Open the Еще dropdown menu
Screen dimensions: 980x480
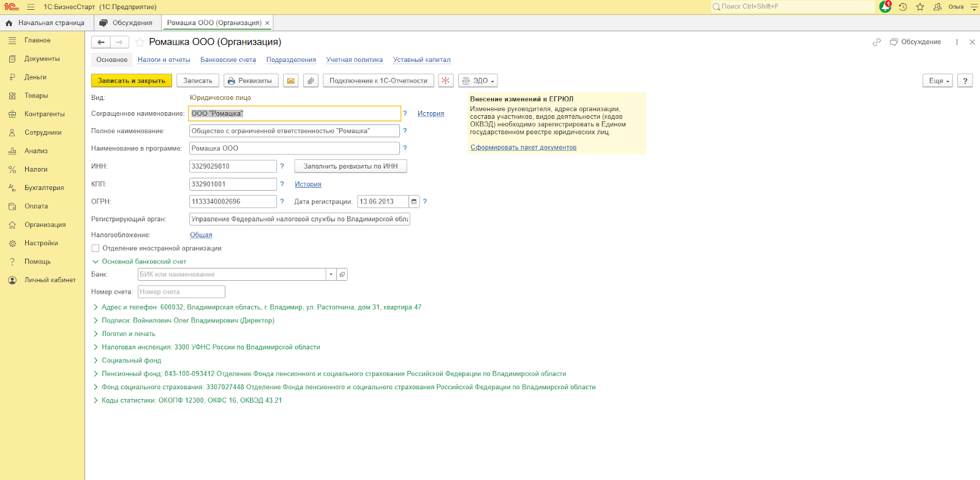click(x=938, y=81)
